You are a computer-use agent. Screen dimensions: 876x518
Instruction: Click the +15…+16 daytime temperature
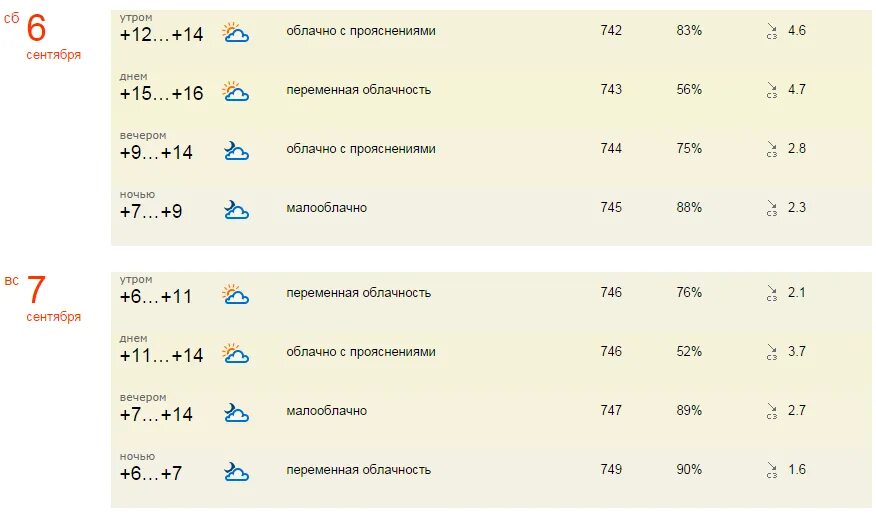tap(161, 93)
